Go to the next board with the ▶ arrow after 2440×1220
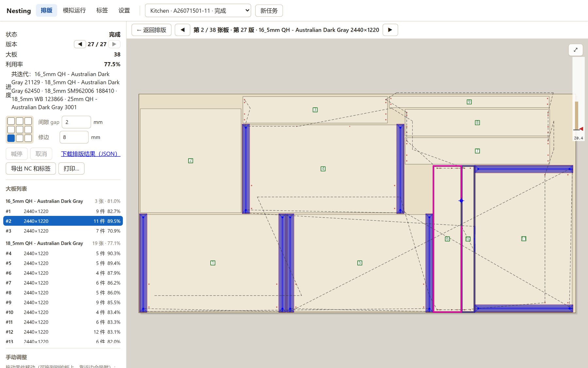The image size is (588, 368). [x=390, y=30]
